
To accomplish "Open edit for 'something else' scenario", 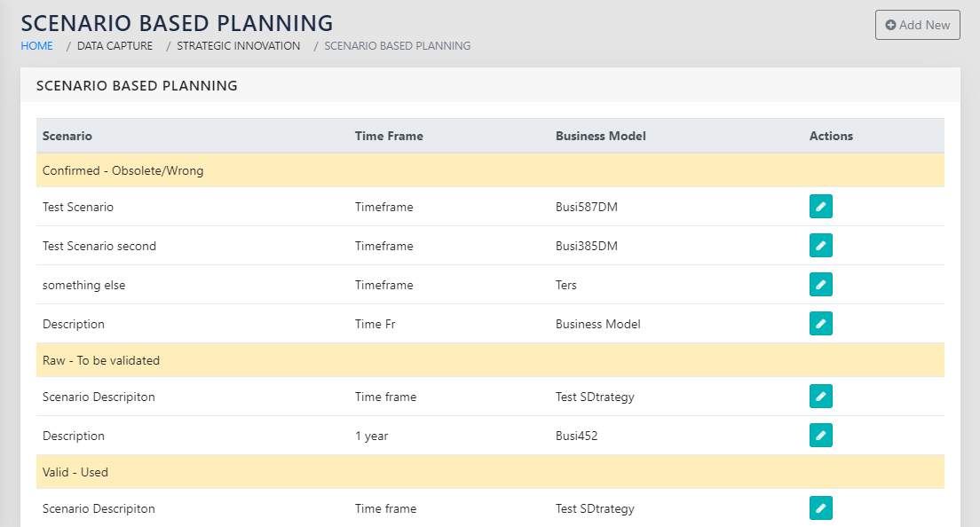I will click(x=820, y=285).
